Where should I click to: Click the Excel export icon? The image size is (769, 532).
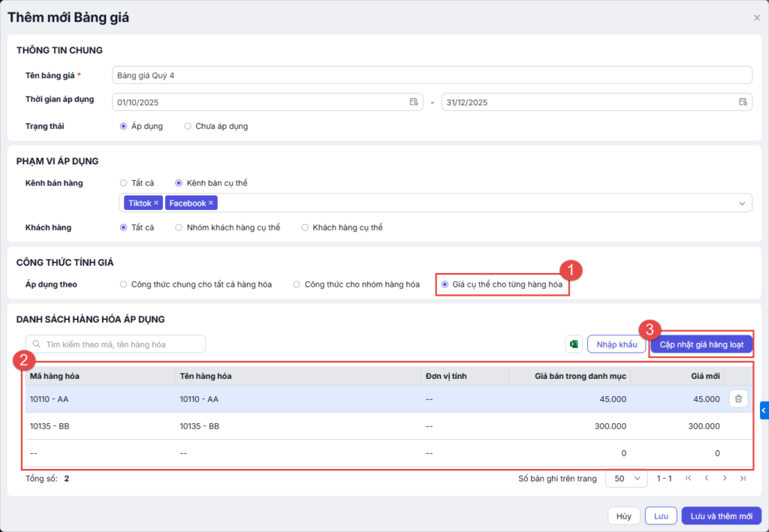[574, 344]
